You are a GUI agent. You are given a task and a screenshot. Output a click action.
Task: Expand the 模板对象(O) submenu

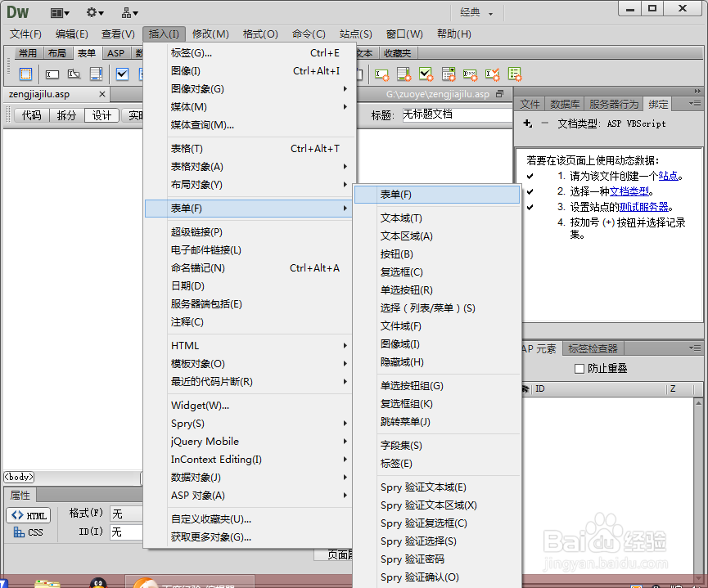pyautogui.click(x=248, y=364)
